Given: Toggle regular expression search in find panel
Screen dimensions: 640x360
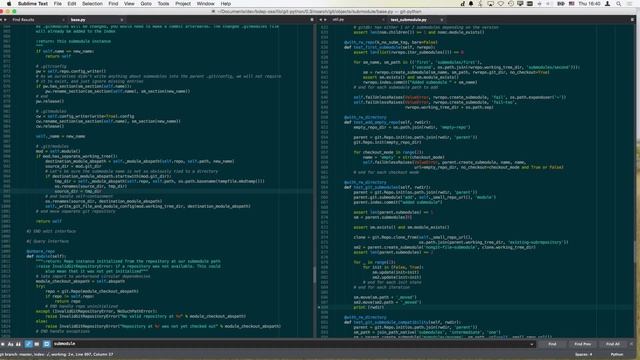Looking at the screenshot, I should point(3,344).
